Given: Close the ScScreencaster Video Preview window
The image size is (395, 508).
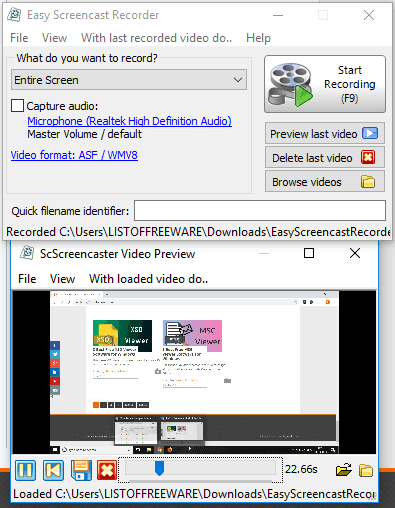Looking at the screenshot, I should 355,253.
